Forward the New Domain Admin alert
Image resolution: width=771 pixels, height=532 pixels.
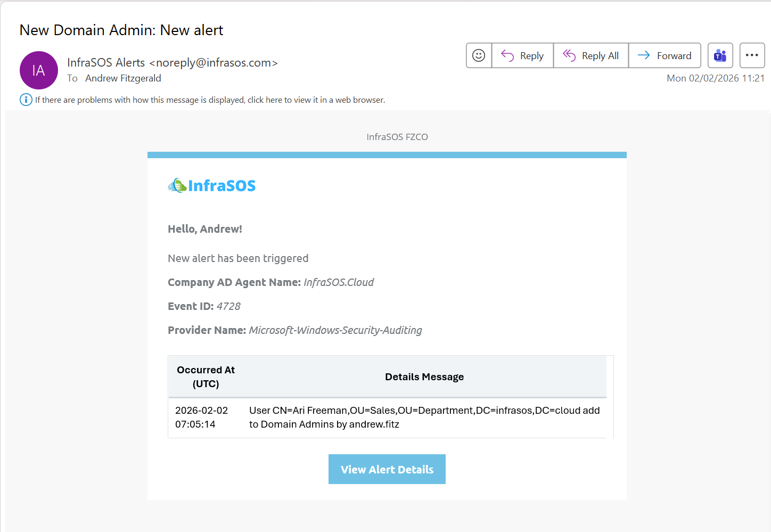(665, 55)
